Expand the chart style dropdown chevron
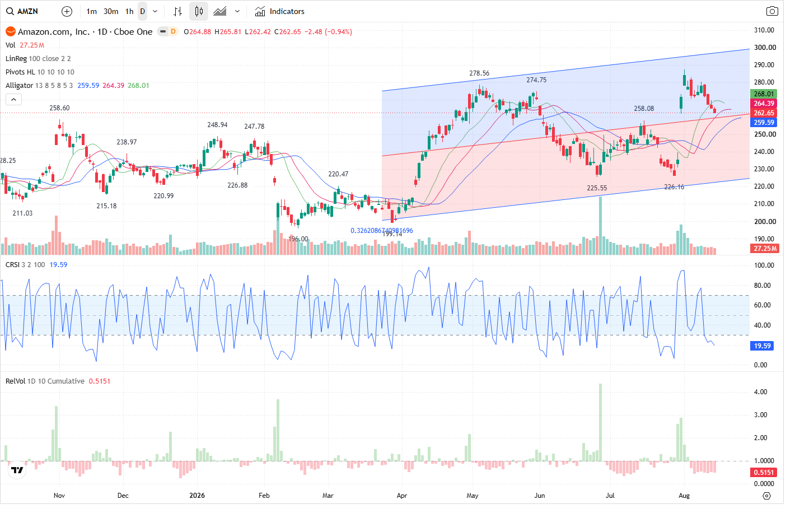This screenshot has height=532, width=795. (237, 11)
